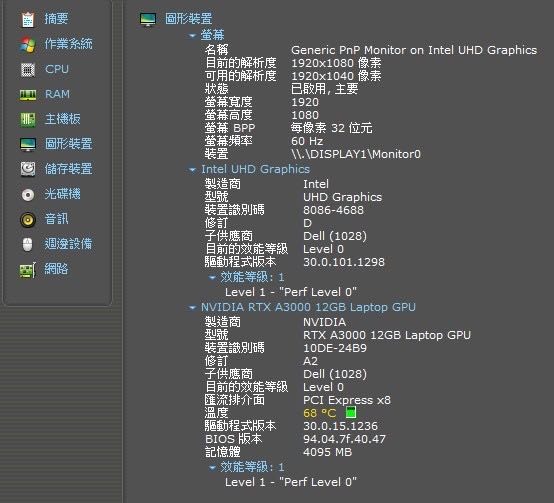Image resolution: width=554 pixels, height=503 pixels.
Task: Click the 光碟機 disc icon
Action: pyautogui.click(x=28, y=194)
